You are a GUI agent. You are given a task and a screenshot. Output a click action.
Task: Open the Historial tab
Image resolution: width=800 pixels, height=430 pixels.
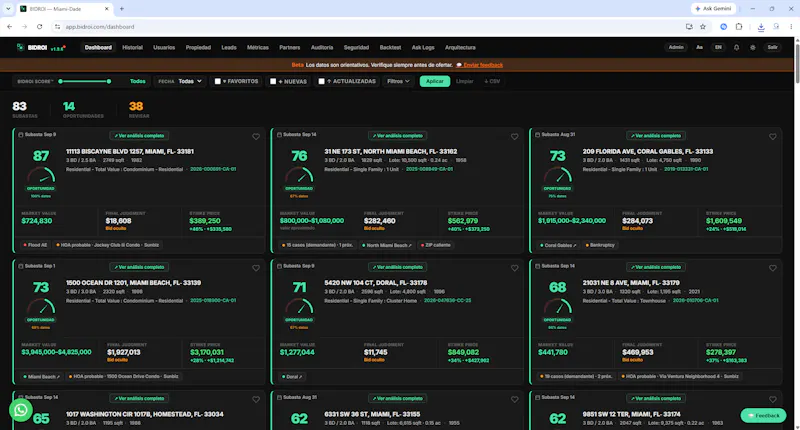point(133,47)
